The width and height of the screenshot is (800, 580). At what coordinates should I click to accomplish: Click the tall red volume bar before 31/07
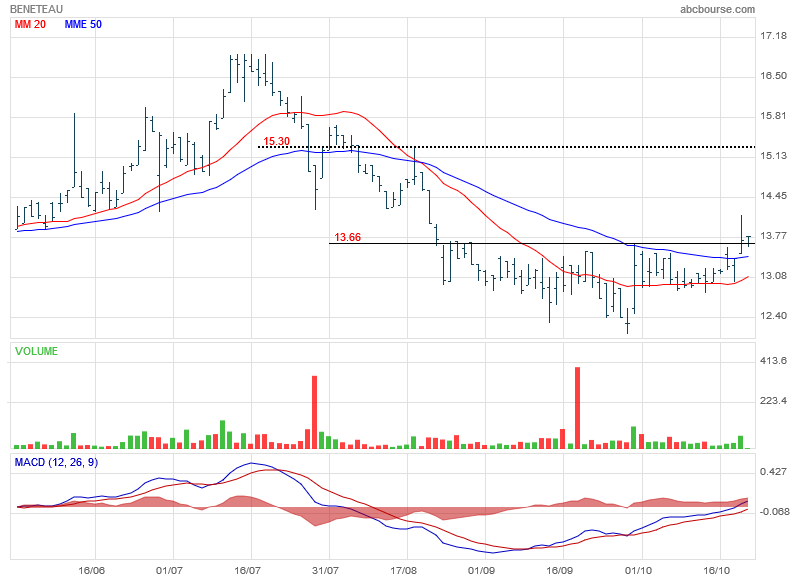click(x=314, y=412)
